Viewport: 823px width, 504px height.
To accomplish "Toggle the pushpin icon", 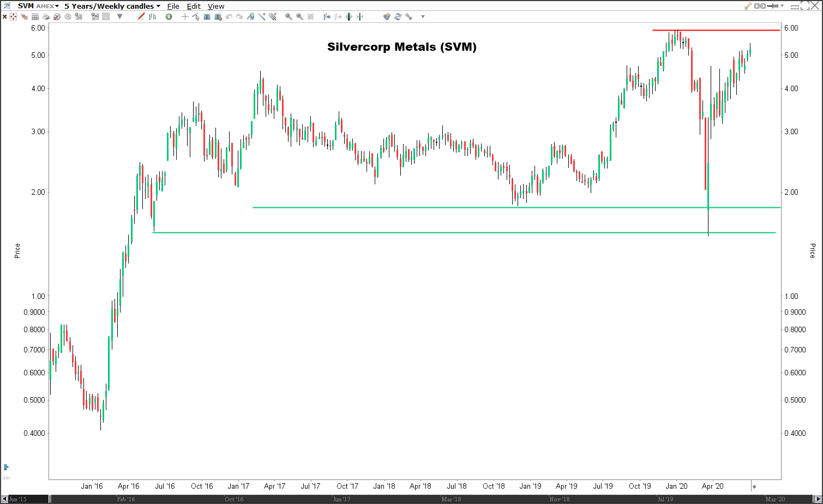I will click(x=773, y=6).
